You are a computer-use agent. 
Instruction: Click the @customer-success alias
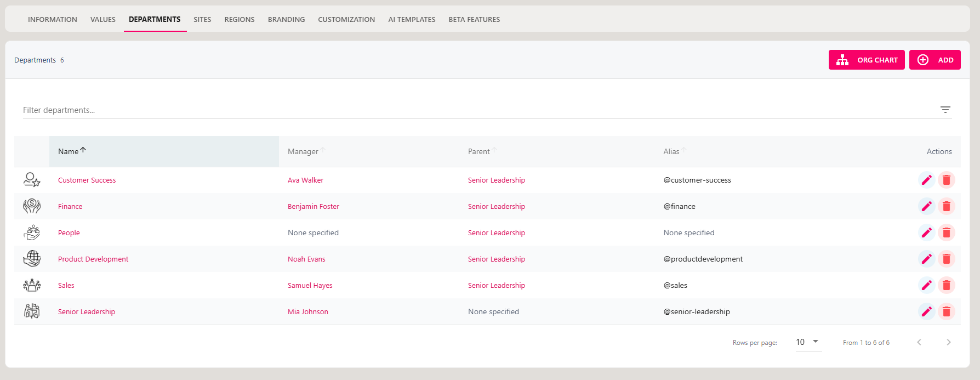[697, 180]
